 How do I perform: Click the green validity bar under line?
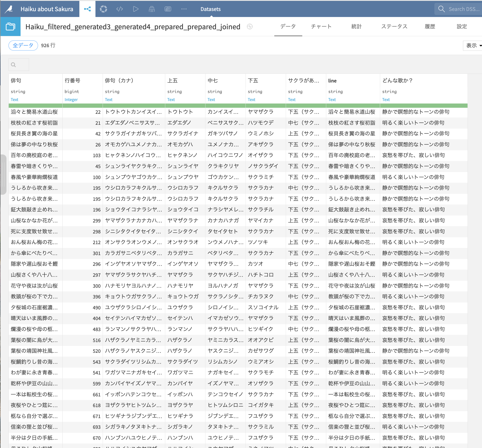point(353,106)
